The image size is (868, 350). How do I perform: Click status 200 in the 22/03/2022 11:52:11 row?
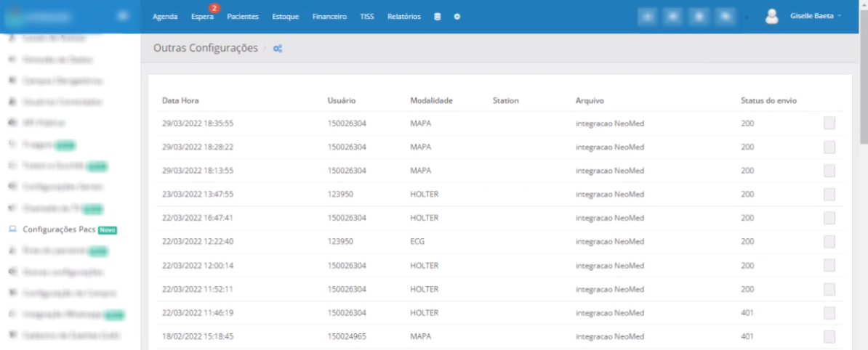coord(747,289)
